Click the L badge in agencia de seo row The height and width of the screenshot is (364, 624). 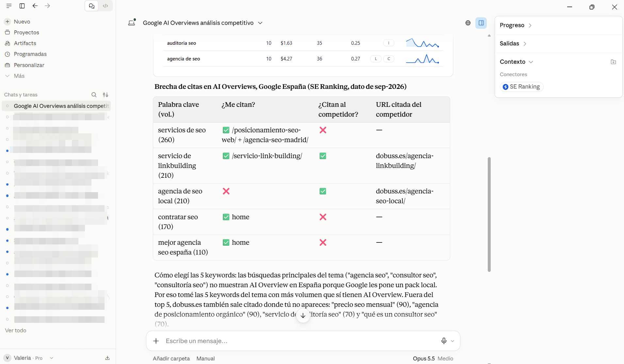(x=376, y=59)
